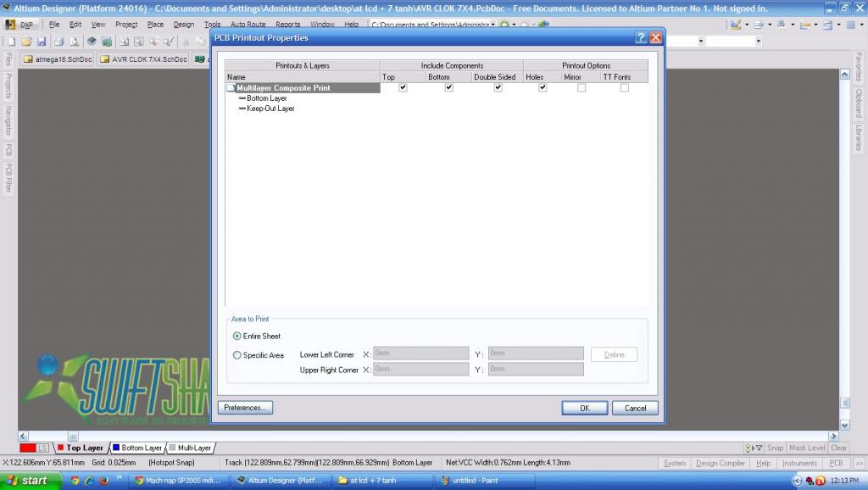Click the Print toolbar icon
The width and height of the screenshot is (868, 490).
(x=59, y=42)
